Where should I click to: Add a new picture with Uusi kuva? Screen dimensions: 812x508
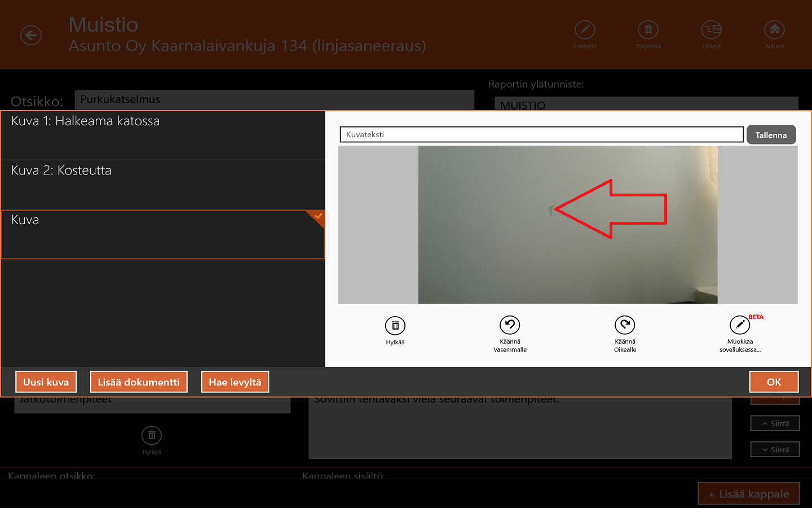point(46,382)
